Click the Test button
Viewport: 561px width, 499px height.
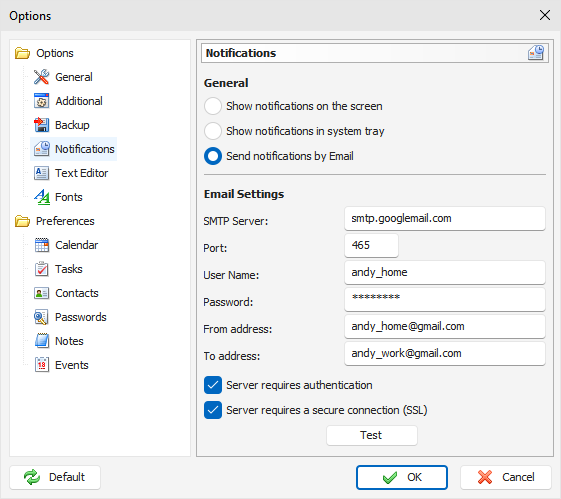pos(372,435)
